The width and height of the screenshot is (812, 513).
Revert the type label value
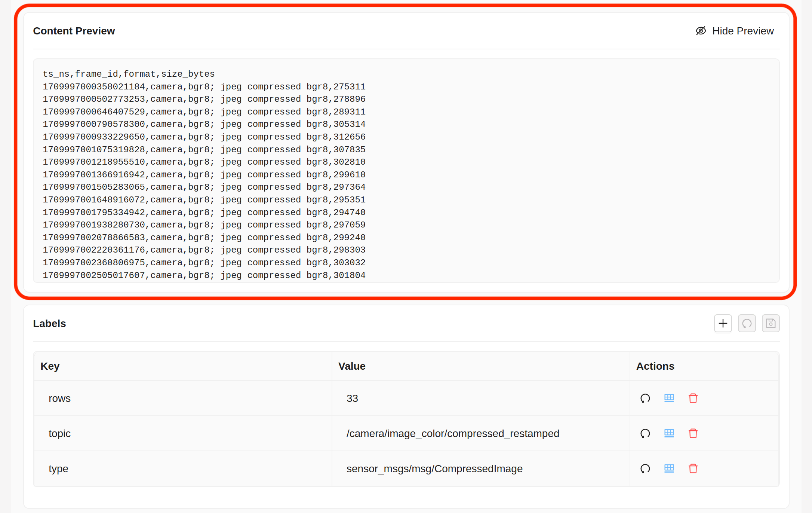645,468
